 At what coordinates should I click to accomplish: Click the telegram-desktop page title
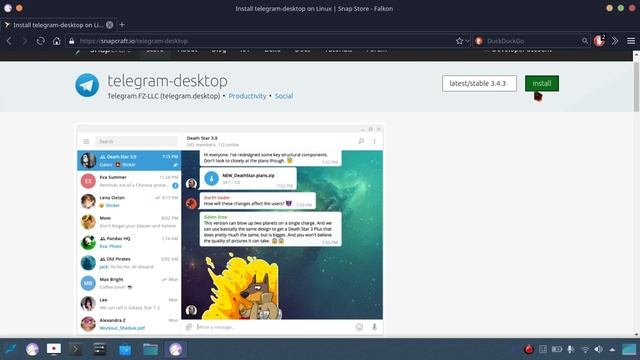point(167,80)
